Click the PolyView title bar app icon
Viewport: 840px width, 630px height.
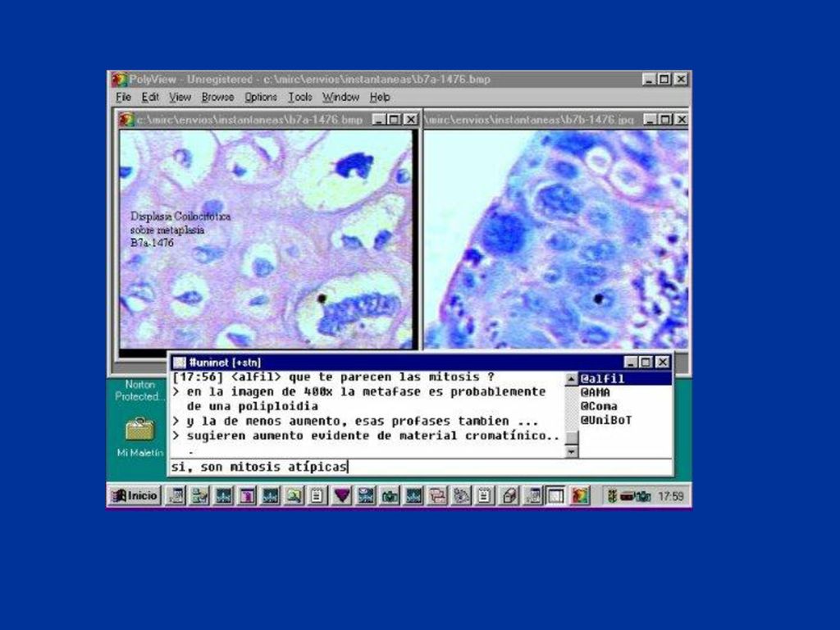tap(120, 80)
